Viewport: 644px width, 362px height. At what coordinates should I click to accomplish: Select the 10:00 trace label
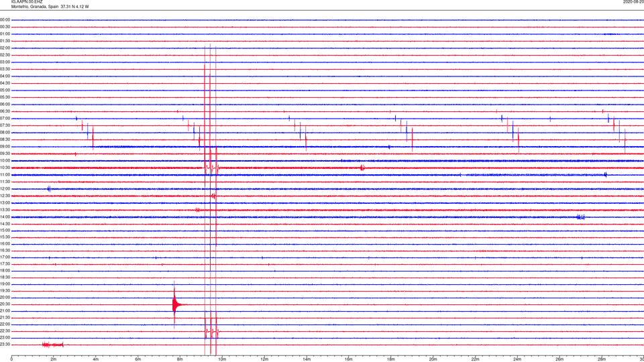pos(5,161)
